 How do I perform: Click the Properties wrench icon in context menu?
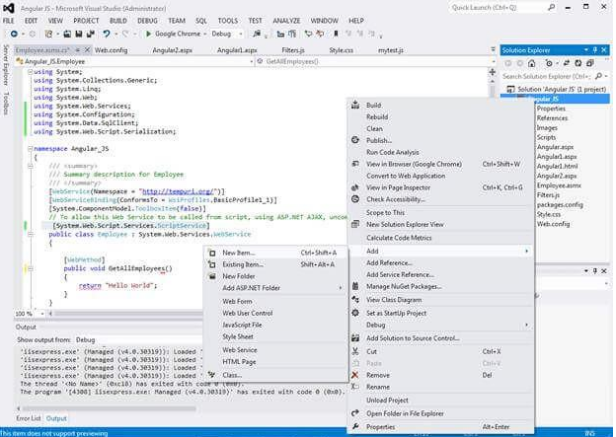(x=355, y=427)
